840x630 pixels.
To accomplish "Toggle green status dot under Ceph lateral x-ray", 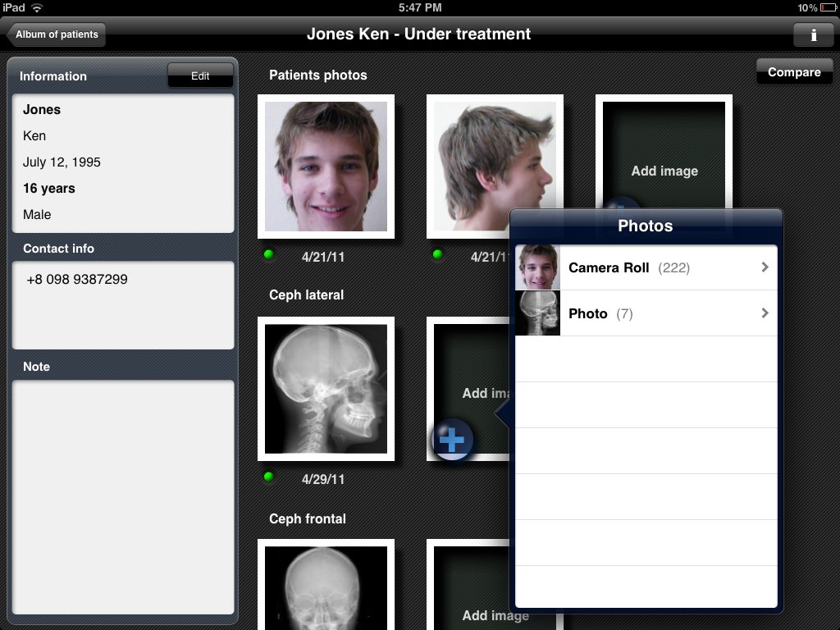I will click(x=268, y=477).
